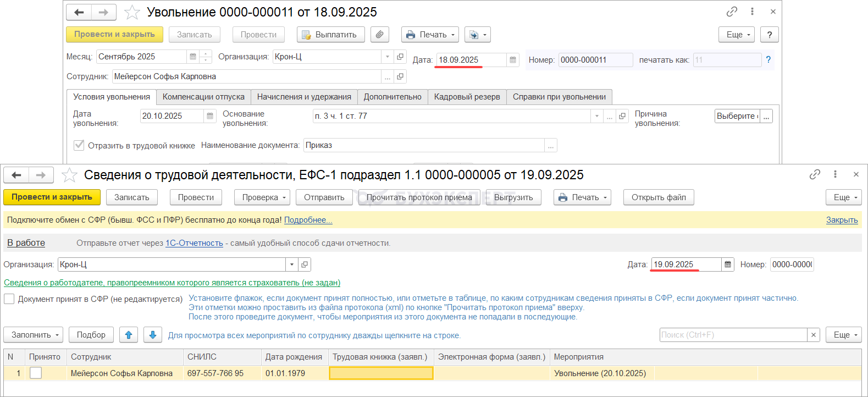
Task: Copy link icon in Сведения window
Action: [815, 174]
